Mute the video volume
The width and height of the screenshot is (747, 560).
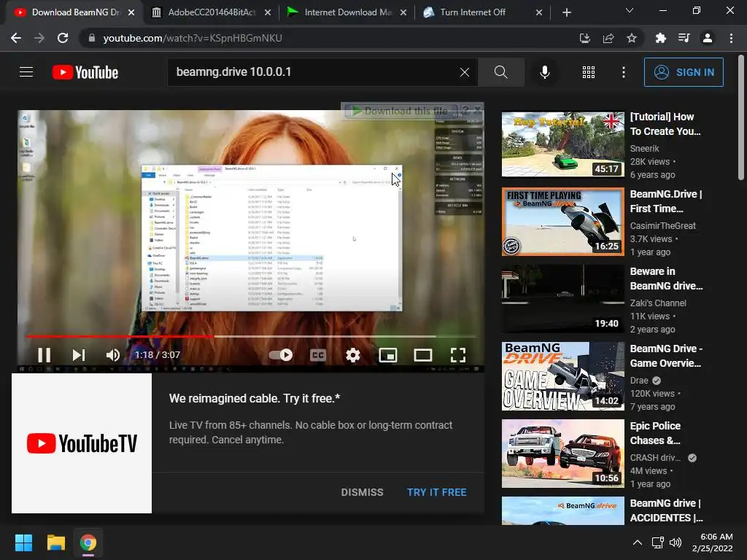coord(113,355)
